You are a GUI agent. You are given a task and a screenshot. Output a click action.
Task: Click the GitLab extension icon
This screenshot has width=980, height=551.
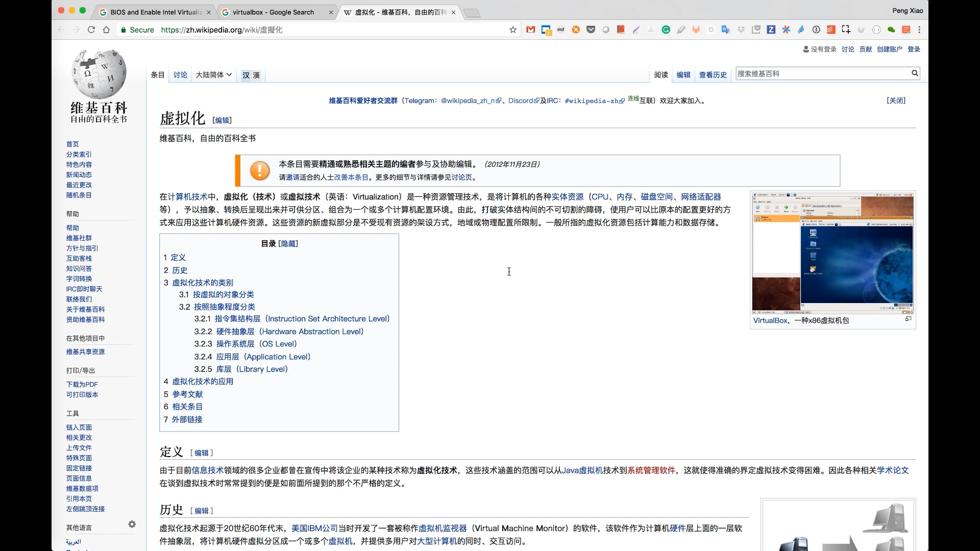696,30
